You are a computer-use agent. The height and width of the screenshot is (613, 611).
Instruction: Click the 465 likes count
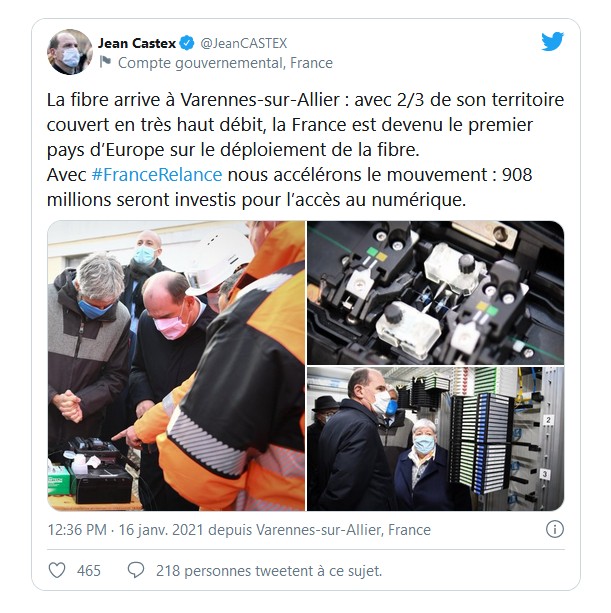point(89,571)
